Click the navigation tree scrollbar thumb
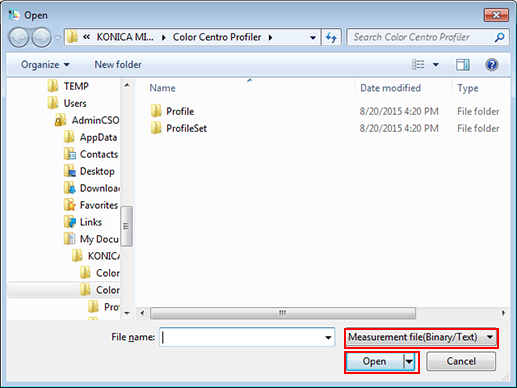The image size is (517, 388). coord(127,226)
